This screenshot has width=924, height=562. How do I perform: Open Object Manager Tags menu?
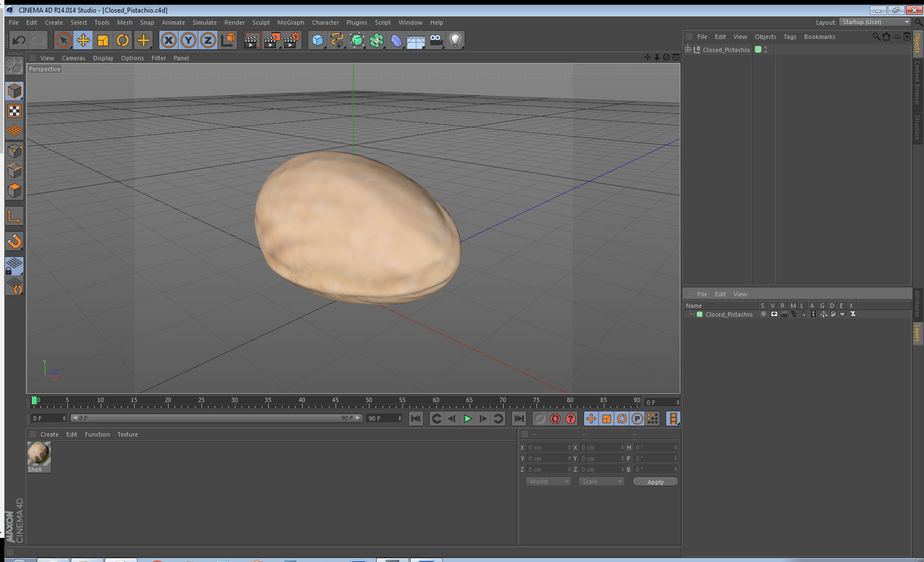(789, 37)
